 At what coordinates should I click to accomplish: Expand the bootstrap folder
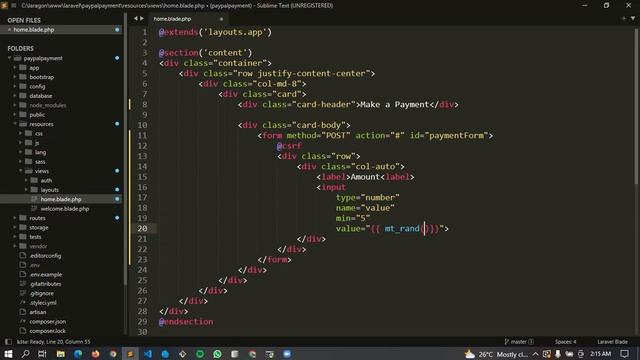(15, 77)
